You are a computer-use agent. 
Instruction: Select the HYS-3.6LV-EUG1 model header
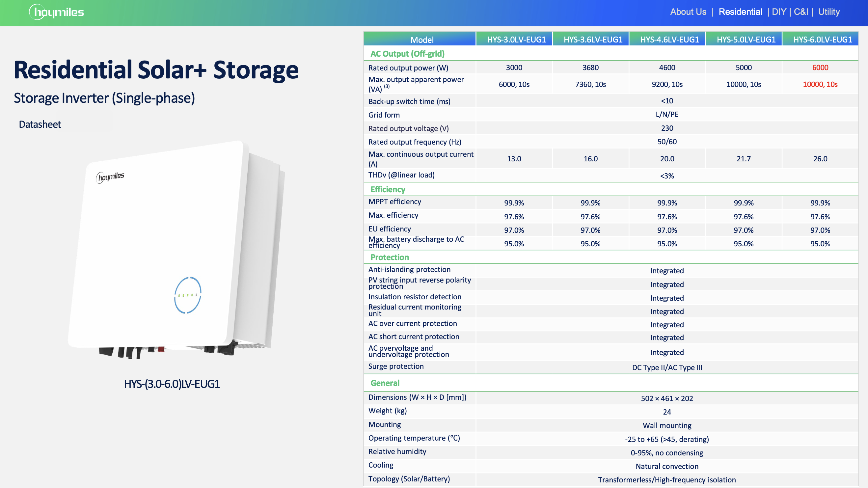(x=593, y=40)
